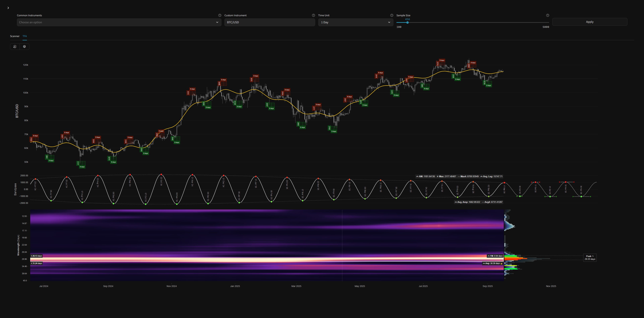Viewport: 644px width, 318px height.
Task: Click help icon beside Common Instruments
Action: tap(220, 15)
